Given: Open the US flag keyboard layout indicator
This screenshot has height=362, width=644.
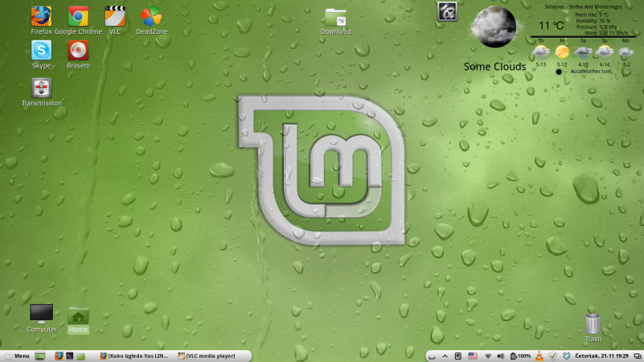Looking at the screenshot, I should click(x=473, y=356).
